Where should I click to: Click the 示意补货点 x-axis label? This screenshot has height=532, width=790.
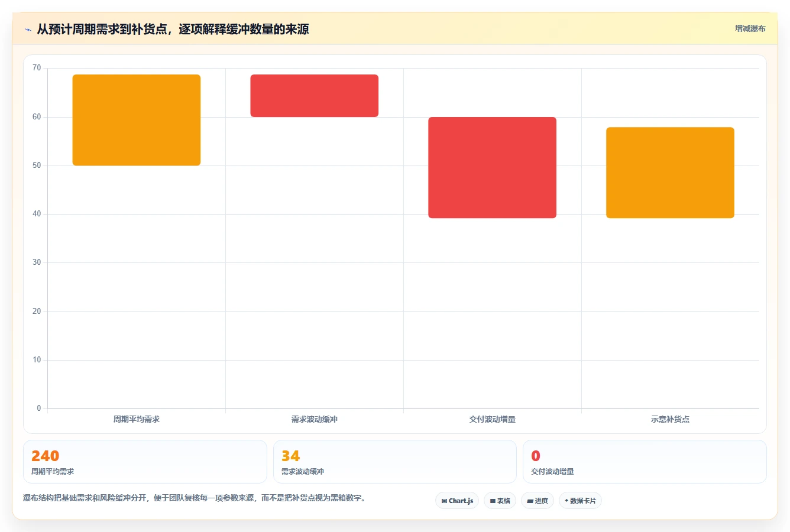[670, 419]
